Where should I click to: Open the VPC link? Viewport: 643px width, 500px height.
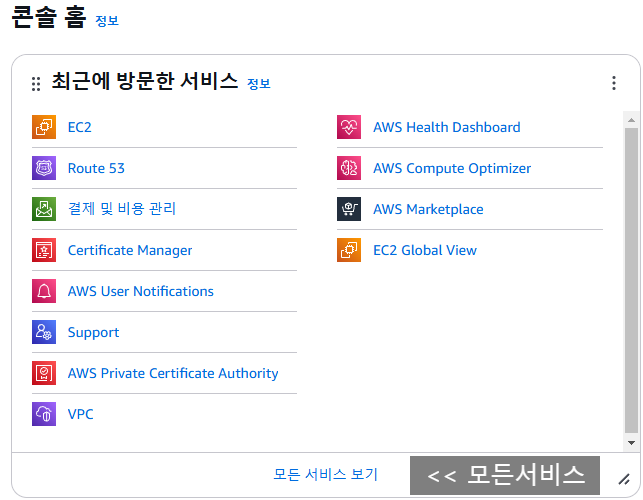80,414
